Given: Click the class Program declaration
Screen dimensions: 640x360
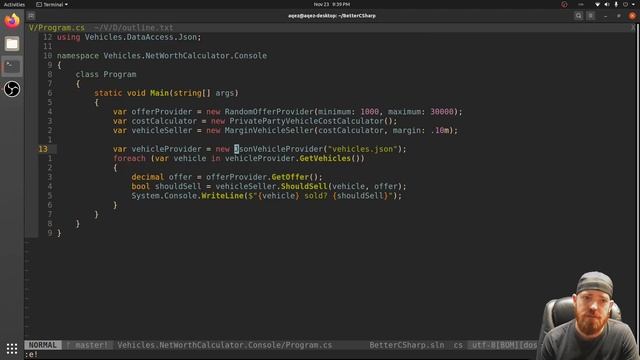Looking at the screenshot, I should [x=106, y=74].
